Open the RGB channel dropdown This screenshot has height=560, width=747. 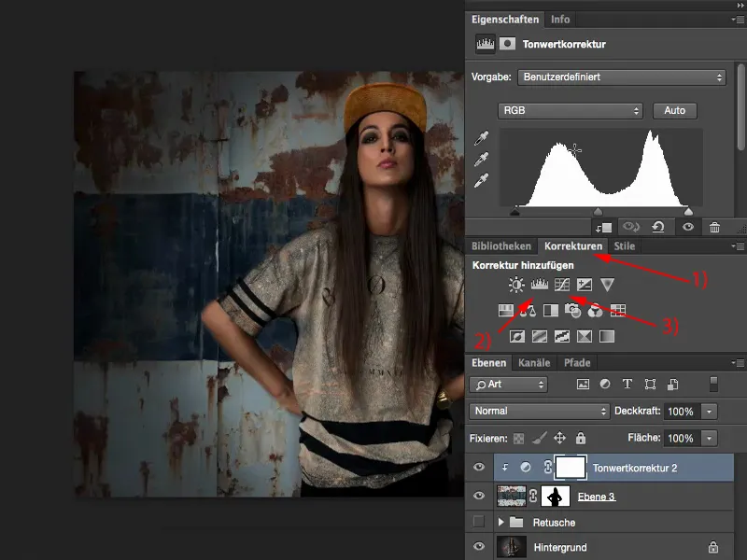click(x=571, y=110)
